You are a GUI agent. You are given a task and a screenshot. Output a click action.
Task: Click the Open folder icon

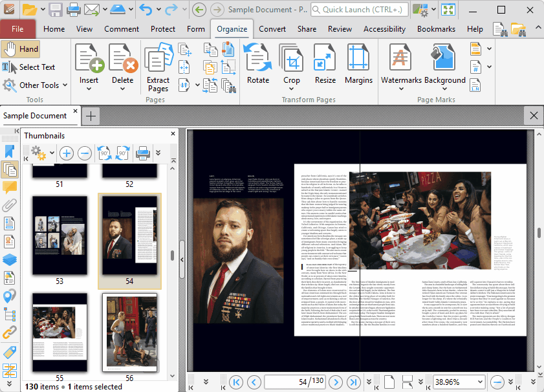[30, 10]
